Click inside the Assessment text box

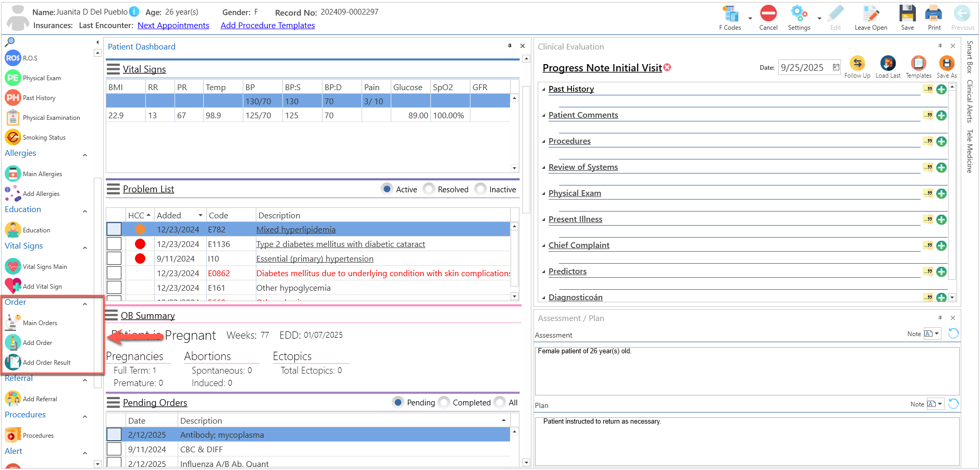pyautogui.click(x=747, y=371)
